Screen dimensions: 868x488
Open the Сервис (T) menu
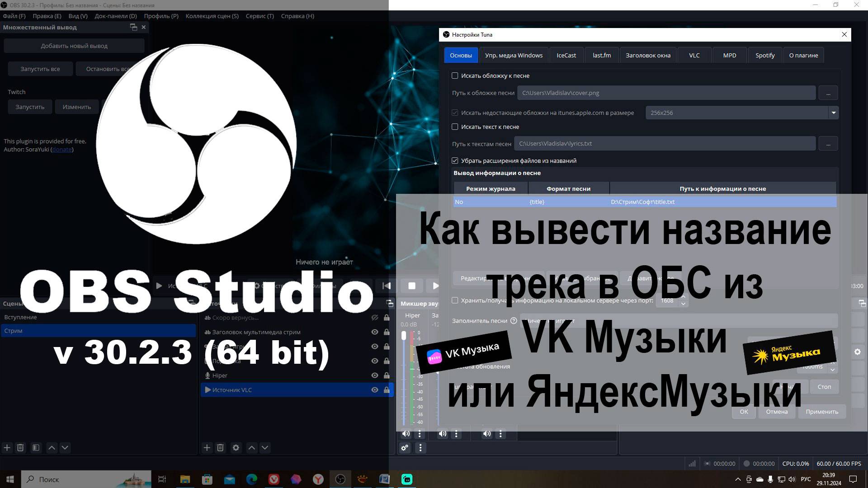(x=260, y=16)
